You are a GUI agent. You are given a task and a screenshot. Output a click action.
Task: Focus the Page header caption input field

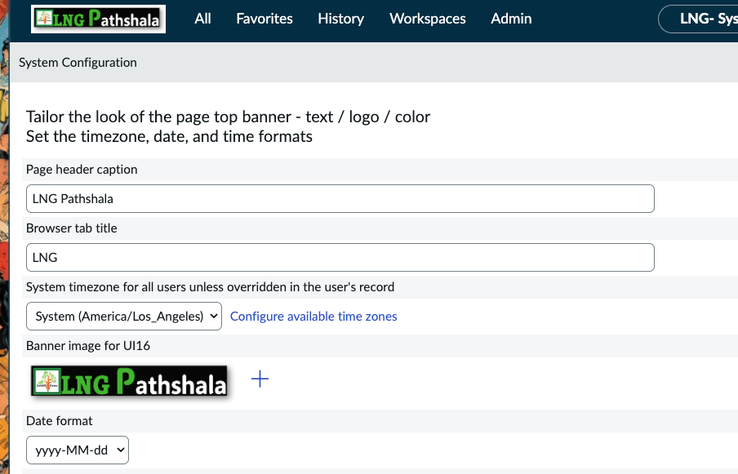[x=340, y=198]
